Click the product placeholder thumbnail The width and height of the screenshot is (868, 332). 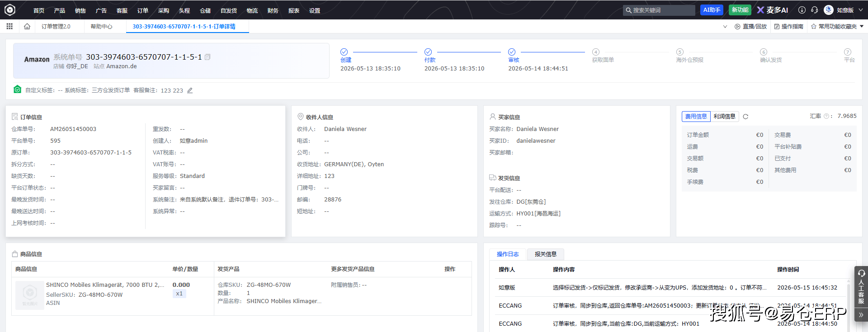pyautogui.click(x=30, y=295)
